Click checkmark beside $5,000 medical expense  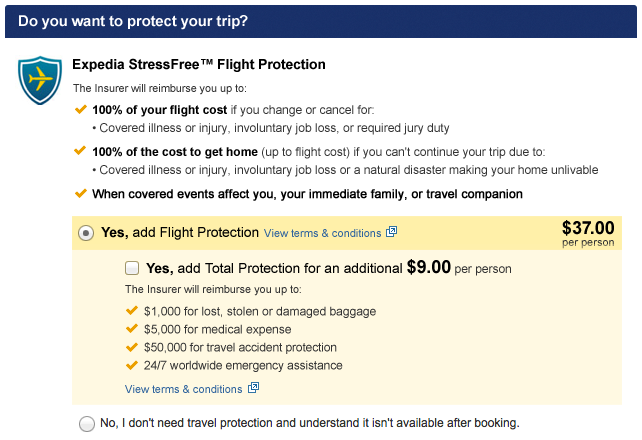131,329
